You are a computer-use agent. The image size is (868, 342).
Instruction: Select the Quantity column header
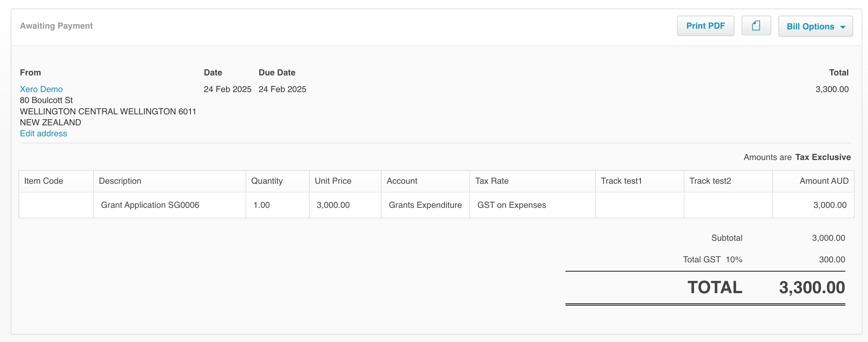(267, 181)
